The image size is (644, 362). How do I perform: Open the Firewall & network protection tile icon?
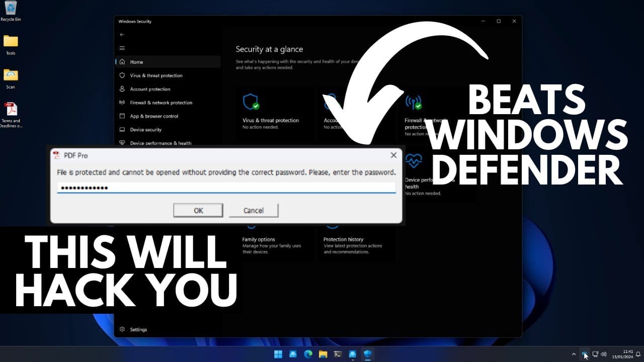coord(413,102)
